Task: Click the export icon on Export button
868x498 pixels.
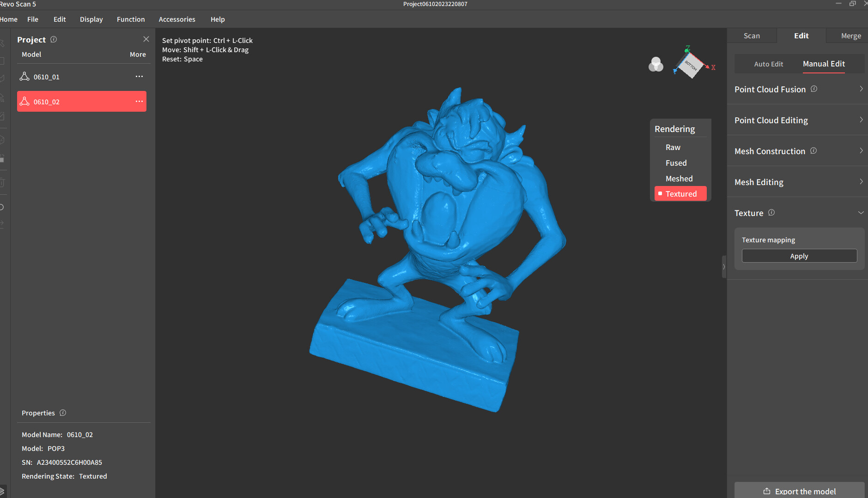Action: point(767,491)
